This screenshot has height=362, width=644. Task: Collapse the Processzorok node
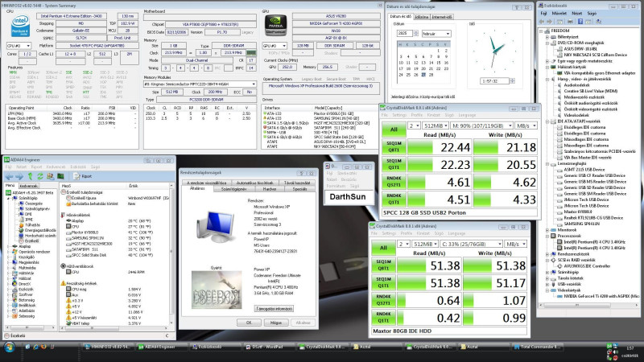548,236
